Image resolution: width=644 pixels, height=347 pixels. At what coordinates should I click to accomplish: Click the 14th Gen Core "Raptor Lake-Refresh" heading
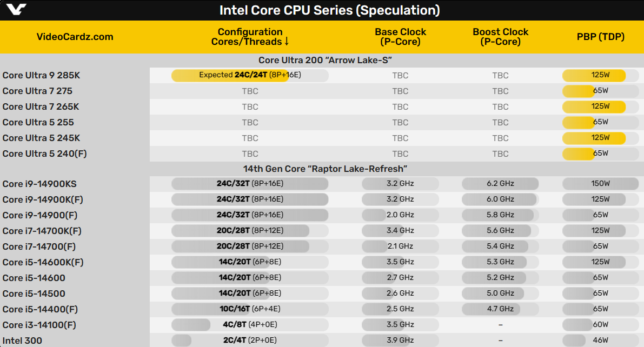pyautogui.click(x=325, y=169)
